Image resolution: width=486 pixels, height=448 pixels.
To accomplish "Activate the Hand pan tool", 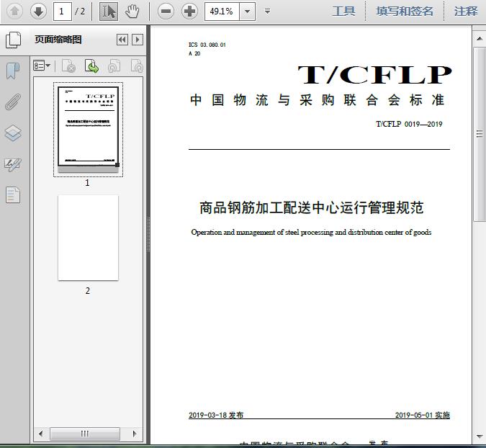I will tap(132, 12).
